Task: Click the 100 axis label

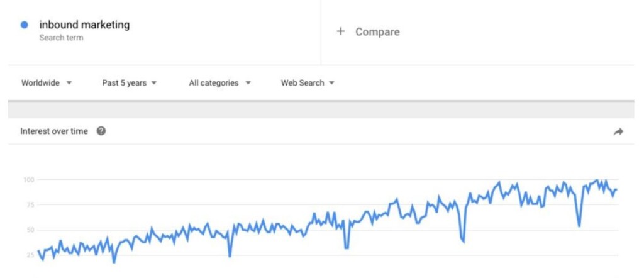Action: [x=28, y=180]
